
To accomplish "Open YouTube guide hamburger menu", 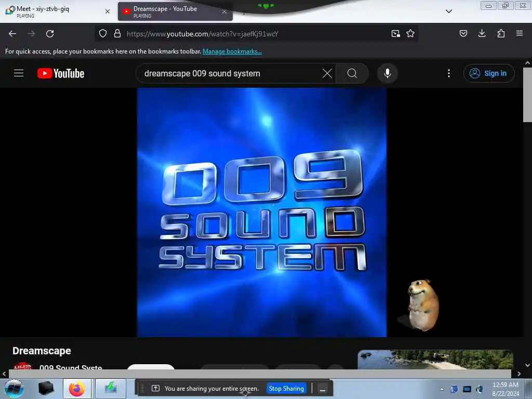I will [19, 73].
